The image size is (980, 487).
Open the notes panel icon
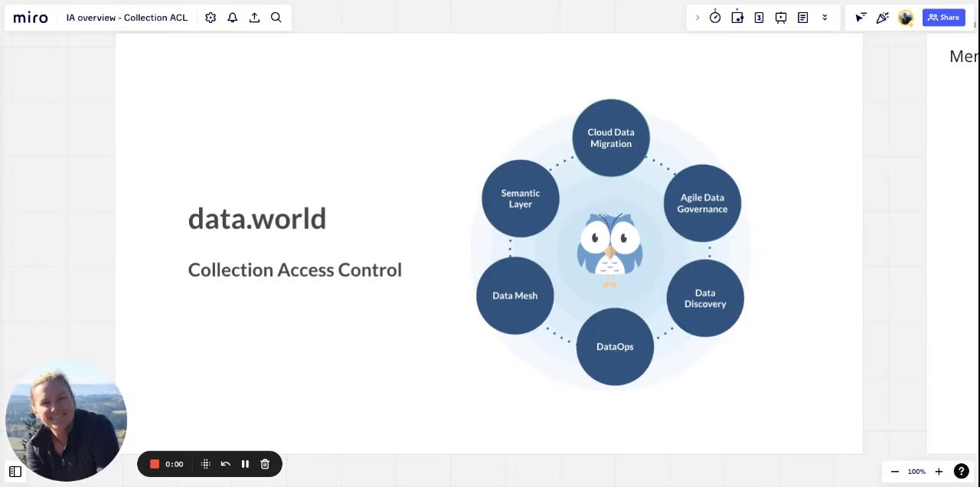802,18
